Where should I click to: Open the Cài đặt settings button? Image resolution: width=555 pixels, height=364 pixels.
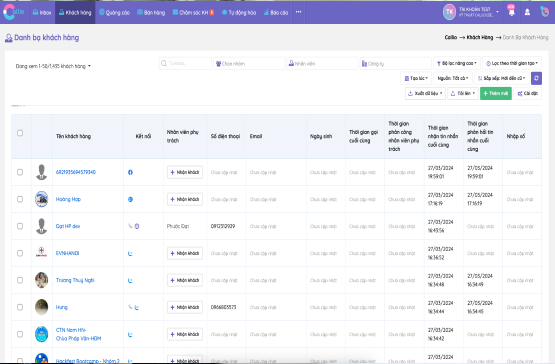click(527, 93)
